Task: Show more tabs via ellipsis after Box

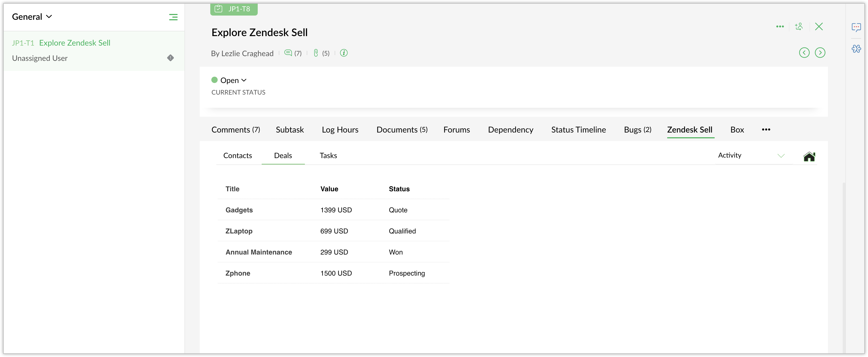Action: [x=766, y=130]
